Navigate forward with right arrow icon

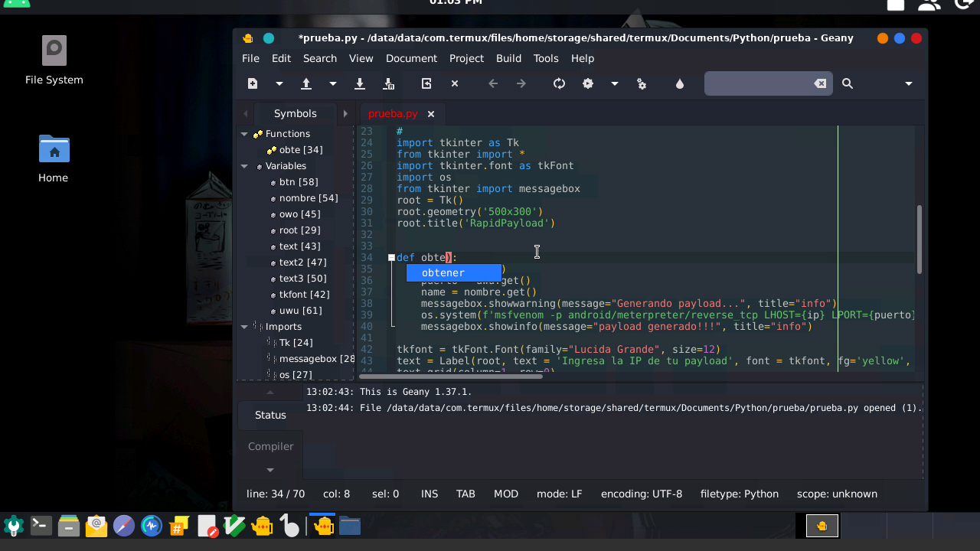pyautogui.click(x=521, y=83)
